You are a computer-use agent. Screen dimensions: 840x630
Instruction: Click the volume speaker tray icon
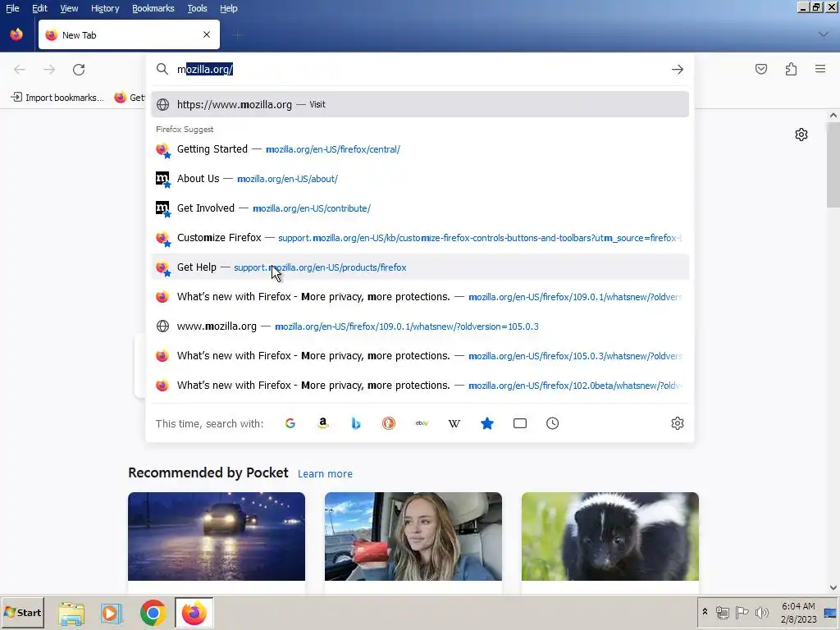click(x=761, y=612)
